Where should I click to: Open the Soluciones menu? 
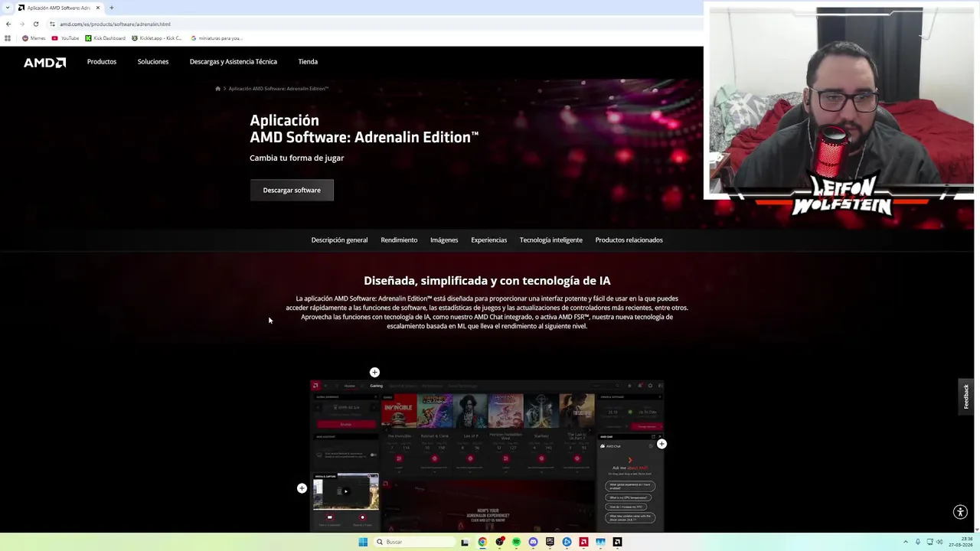153,61
